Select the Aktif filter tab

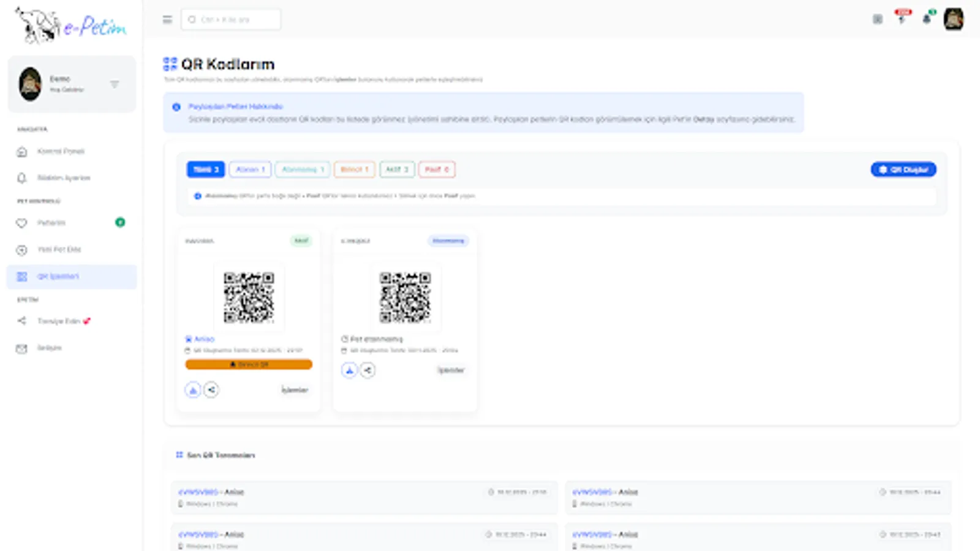pos(397,170)
